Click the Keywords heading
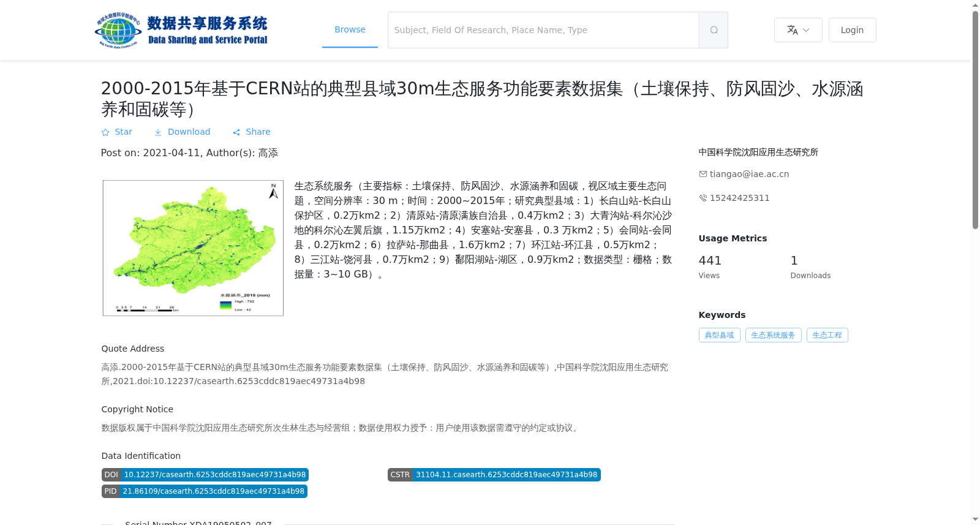Viewport: 980px width, 525px height. 722,315
